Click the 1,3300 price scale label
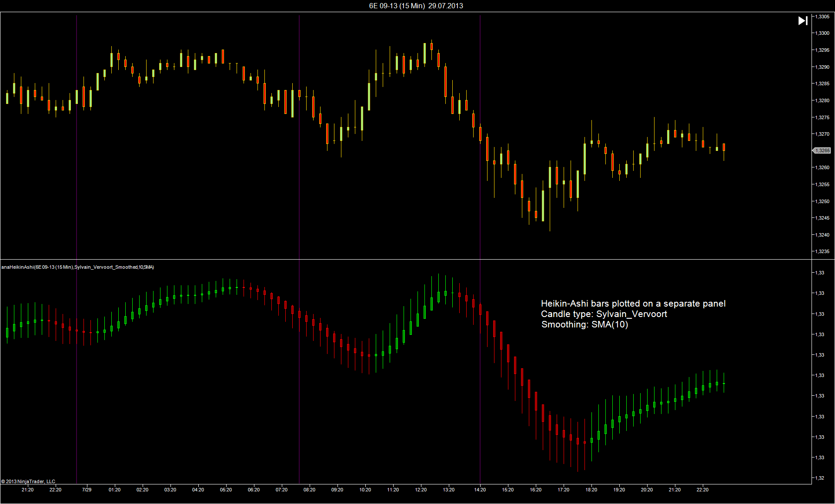Screen dimensions: 835x504 [x=822, y=33]
